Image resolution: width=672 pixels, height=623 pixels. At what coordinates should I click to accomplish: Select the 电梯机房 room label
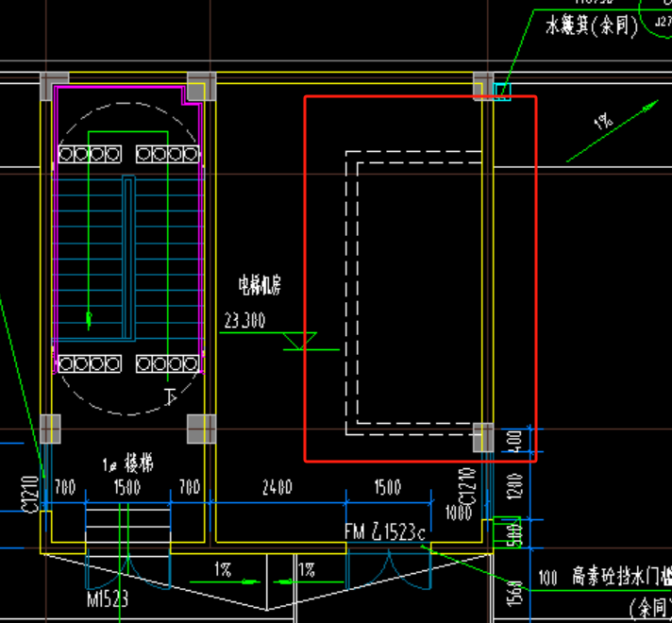260,286
